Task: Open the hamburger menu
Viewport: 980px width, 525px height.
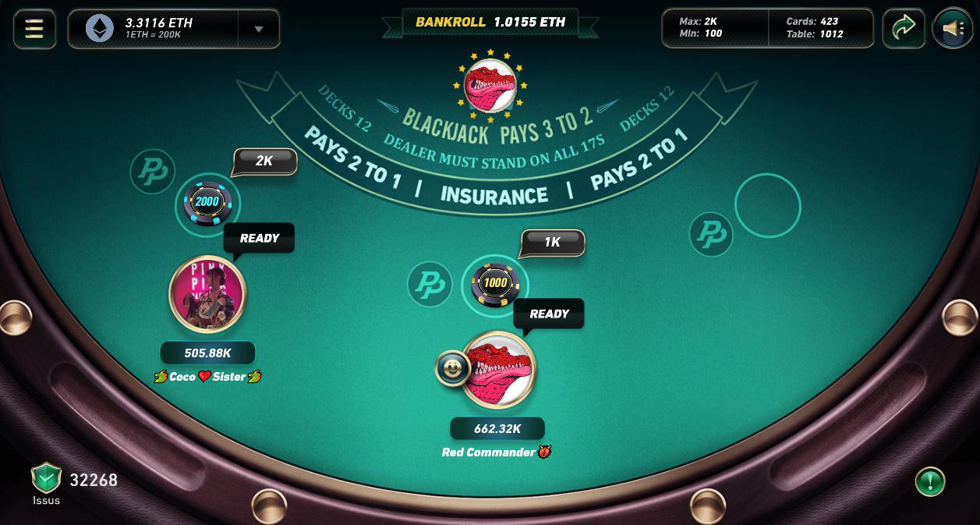Action: coord(34,29)
